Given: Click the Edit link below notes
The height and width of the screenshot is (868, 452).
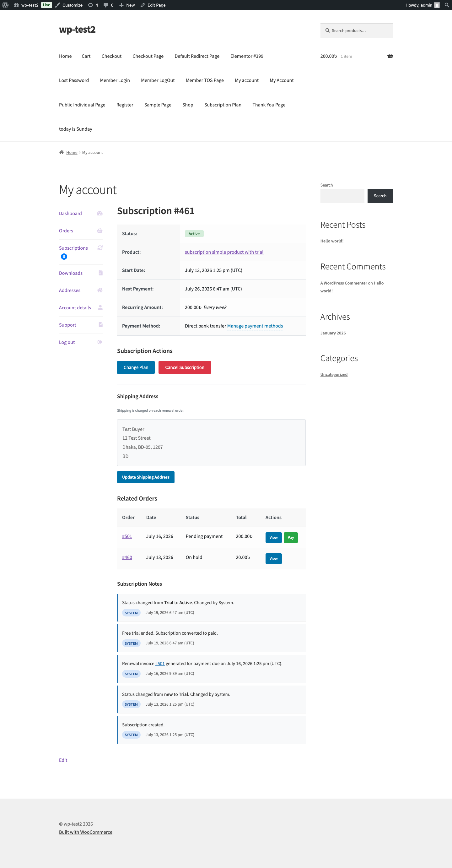Looking at the screenshot, I should coord(63,760).
